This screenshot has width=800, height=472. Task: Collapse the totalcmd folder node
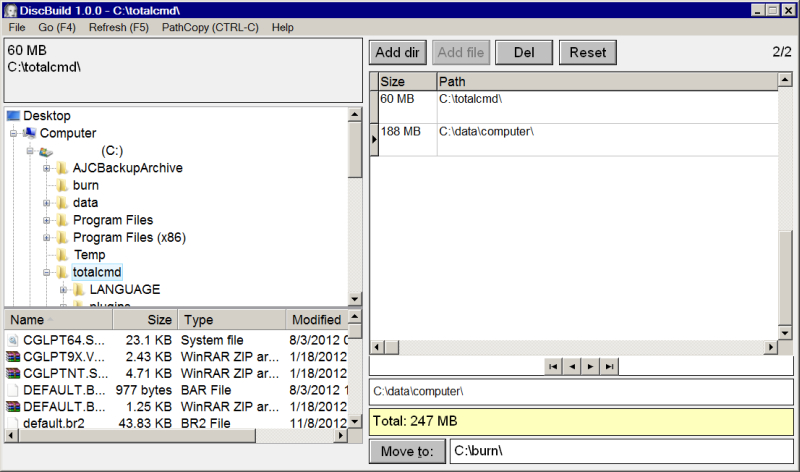46,272
